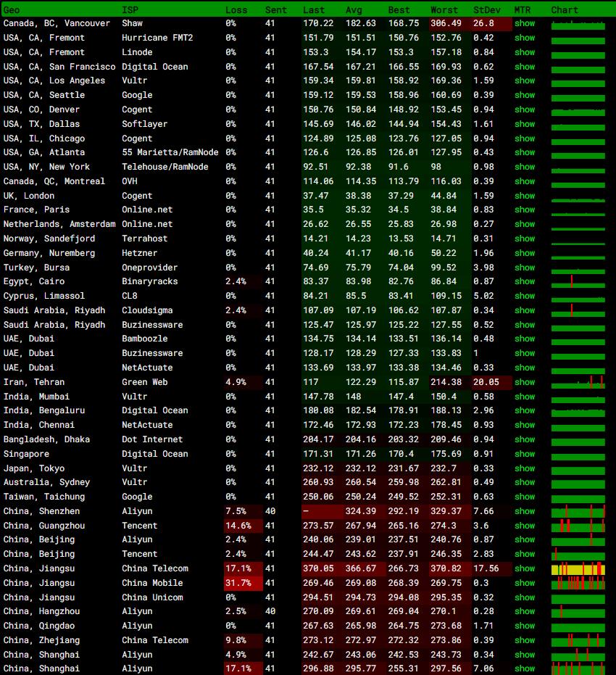Image resolution: width=616 pixels, height=675 pixels.
Task: Select Taiwan, Taichung Geo cell
Action: click(44, 497)
